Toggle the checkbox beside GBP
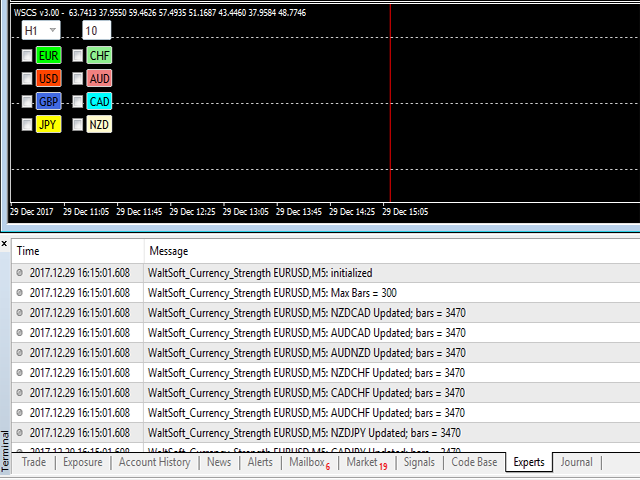Screen dimensions: 640x480 (27, 101)
